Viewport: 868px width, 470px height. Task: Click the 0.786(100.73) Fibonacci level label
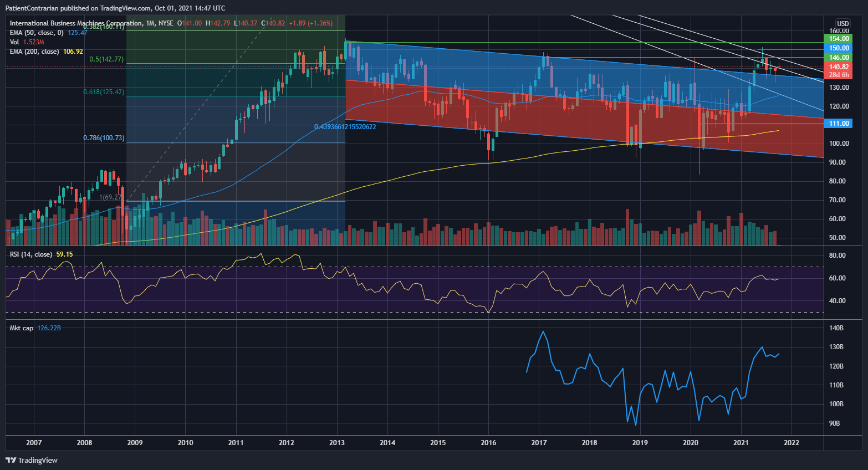tap(104, 138)
